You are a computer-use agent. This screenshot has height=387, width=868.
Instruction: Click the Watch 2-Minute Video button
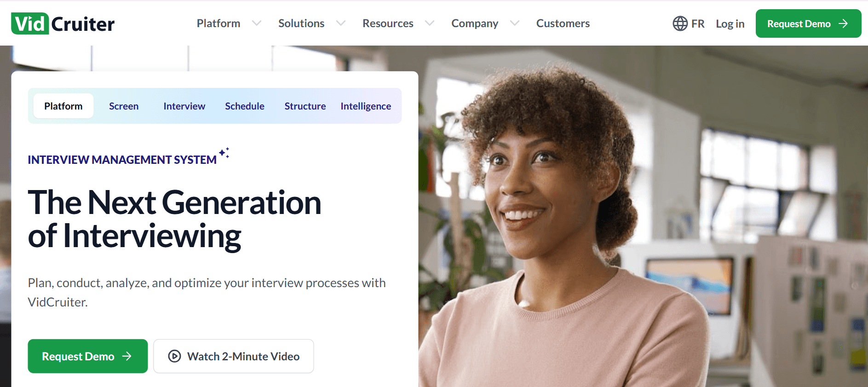234,356
